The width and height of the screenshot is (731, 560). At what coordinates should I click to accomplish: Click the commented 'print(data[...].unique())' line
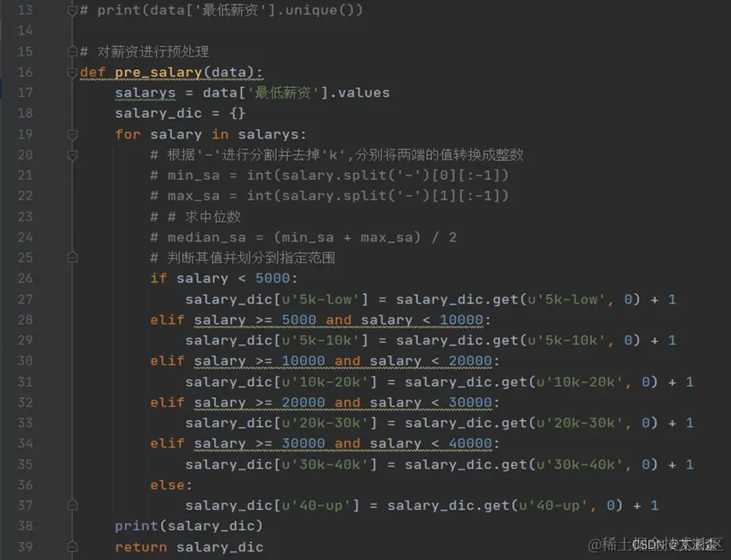click(221, 9)
